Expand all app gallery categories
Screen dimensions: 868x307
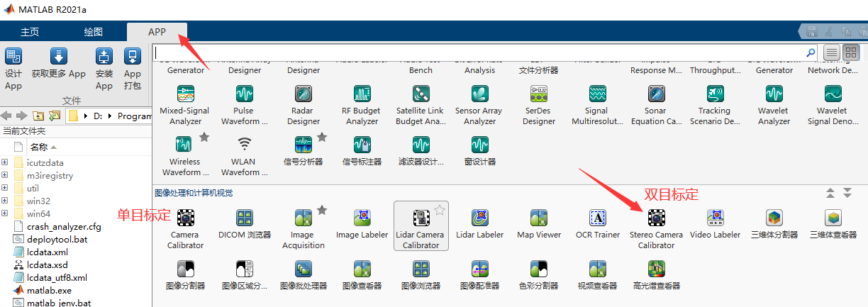pos(847,193)
